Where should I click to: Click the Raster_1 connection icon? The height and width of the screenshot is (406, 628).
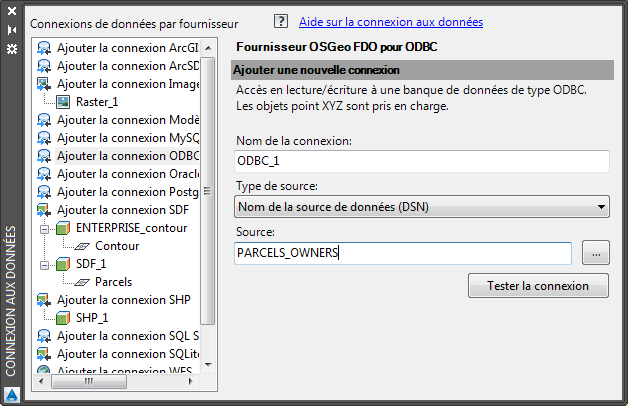point(63,101)
